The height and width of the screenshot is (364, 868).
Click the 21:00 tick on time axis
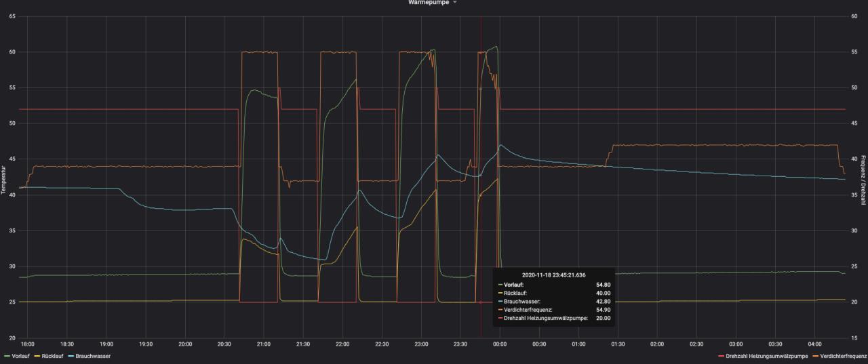click(264, 344)
